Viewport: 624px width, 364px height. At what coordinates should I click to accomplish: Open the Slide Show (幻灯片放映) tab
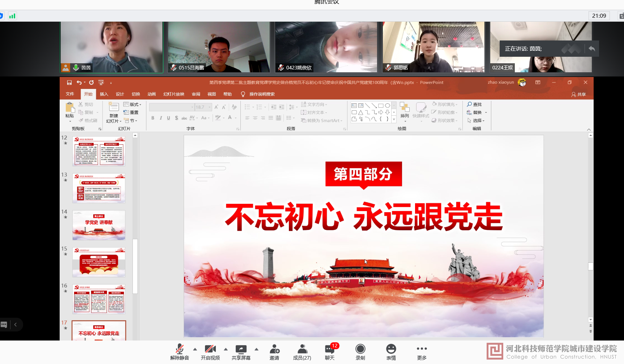[174, 94]
